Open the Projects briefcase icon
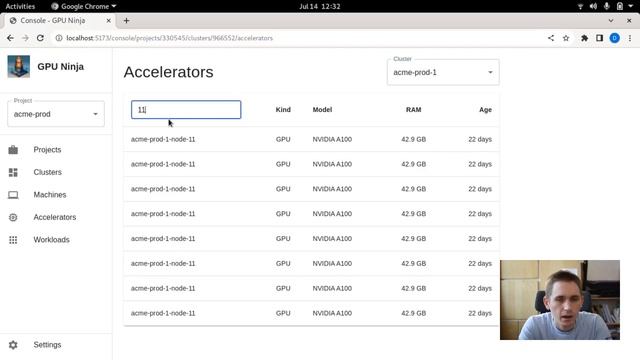Viewport: 640px width, 360px height. click(x=13, y=150)
